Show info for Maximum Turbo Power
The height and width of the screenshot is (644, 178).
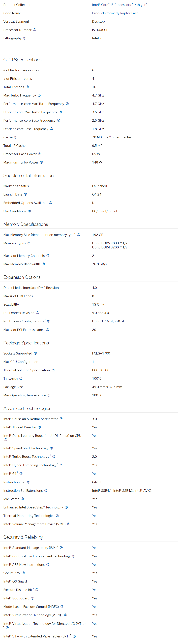point(42,162)
